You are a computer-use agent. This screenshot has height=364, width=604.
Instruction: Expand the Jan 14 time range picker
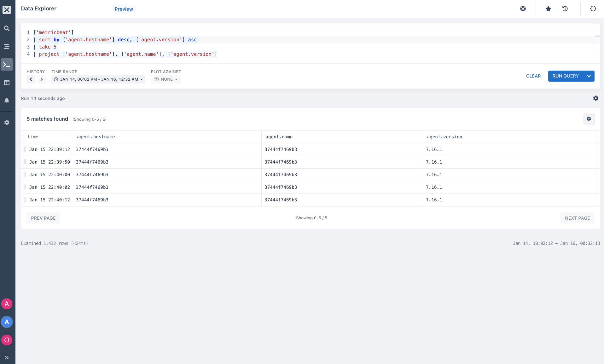pos(98,79)
